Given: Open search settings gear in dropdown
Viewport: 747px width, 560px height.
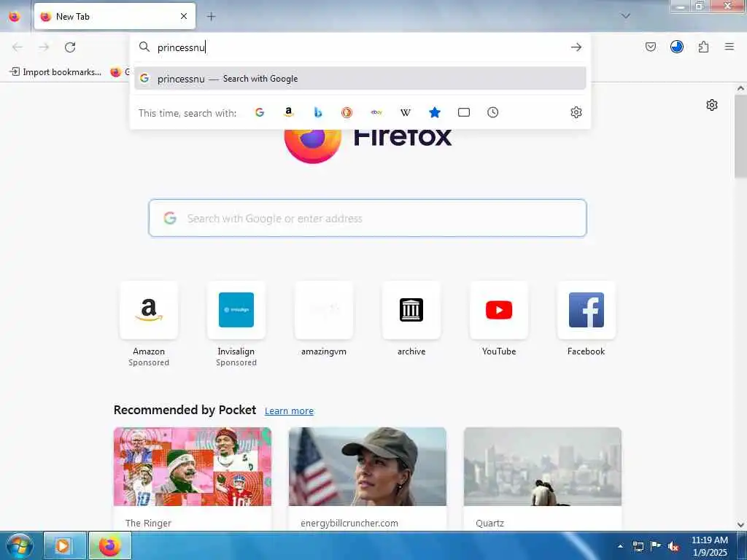Looking at the screenshot, I should click(576, 112).
